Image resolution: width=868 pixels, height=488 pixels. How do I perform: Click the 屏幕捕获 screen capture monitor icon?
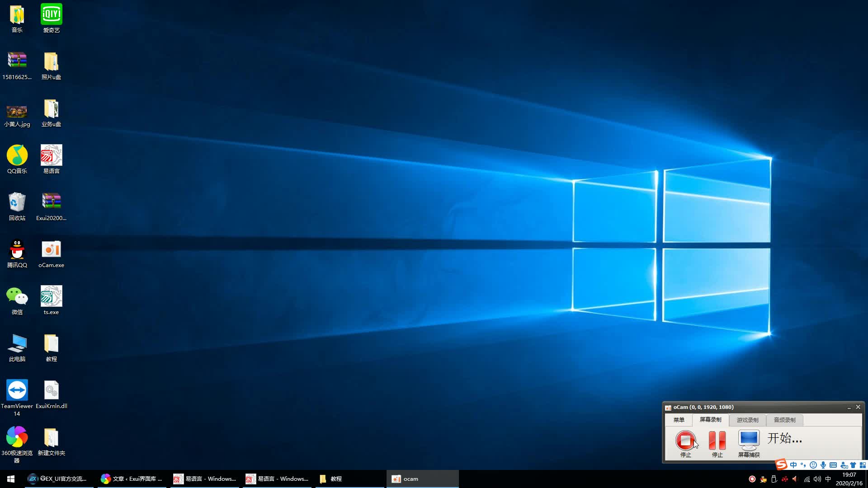749,440
